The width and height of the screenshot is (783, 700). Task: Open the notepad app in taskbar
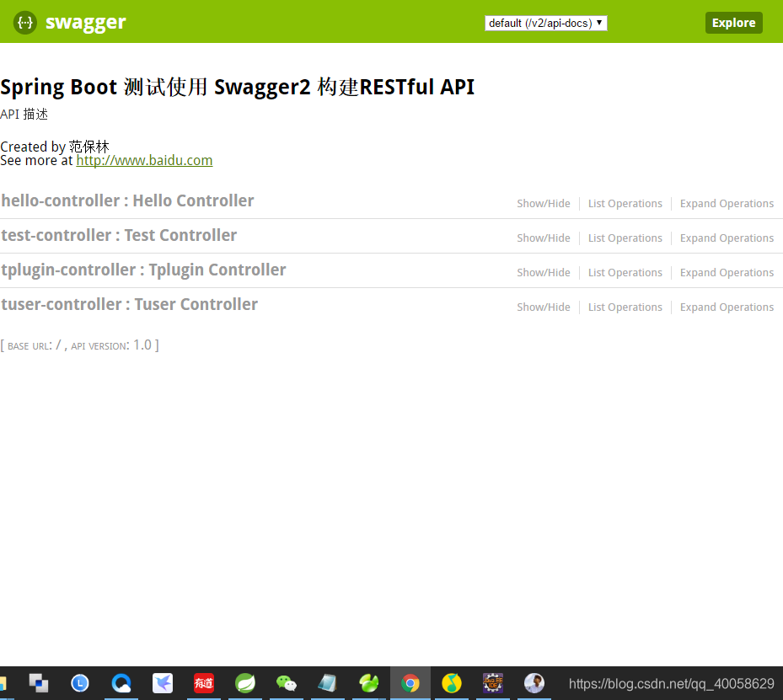pyautogui.click(x=328, y=683)
